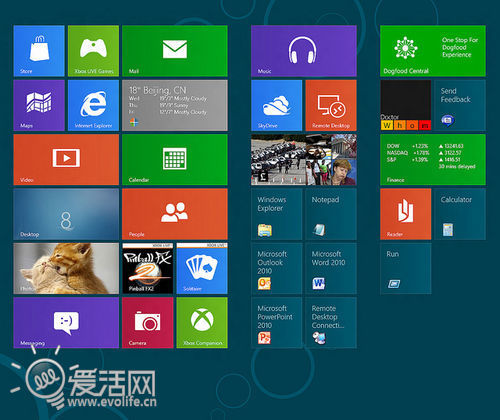Launch the Windows Explorer tile
The height and width of the screenshot is (420, 500).
tap(277, 214)
